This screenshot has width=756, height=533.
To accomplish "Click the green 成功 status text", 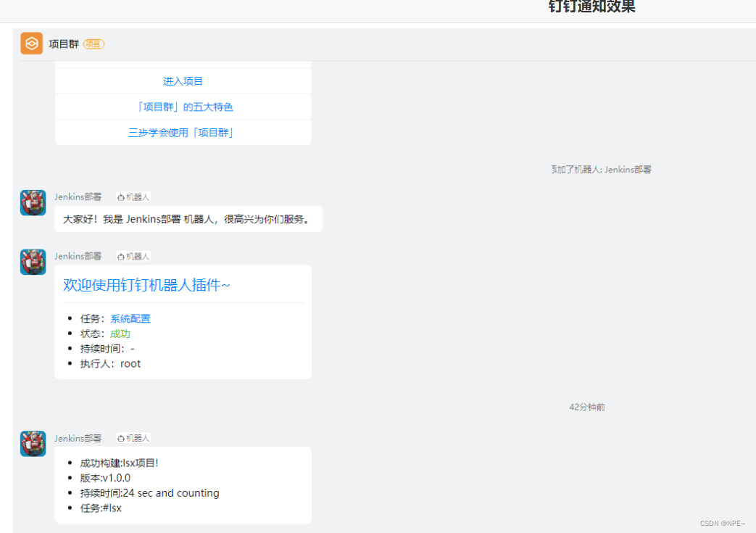I will point(120,334).
